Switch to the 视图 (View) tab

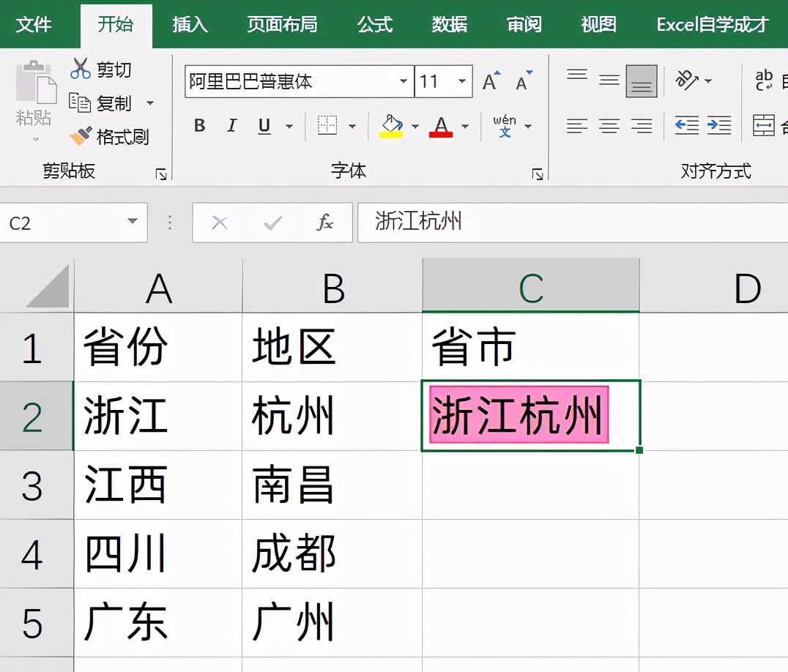coord(598,24)
